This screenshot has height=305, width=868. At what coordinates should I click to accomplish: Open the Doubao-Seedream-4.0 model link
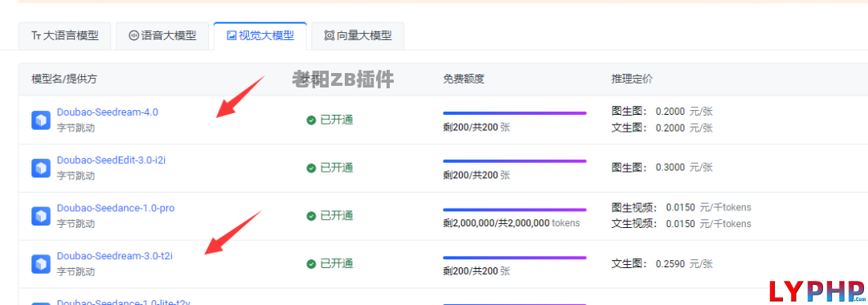(x=108, y=112)
